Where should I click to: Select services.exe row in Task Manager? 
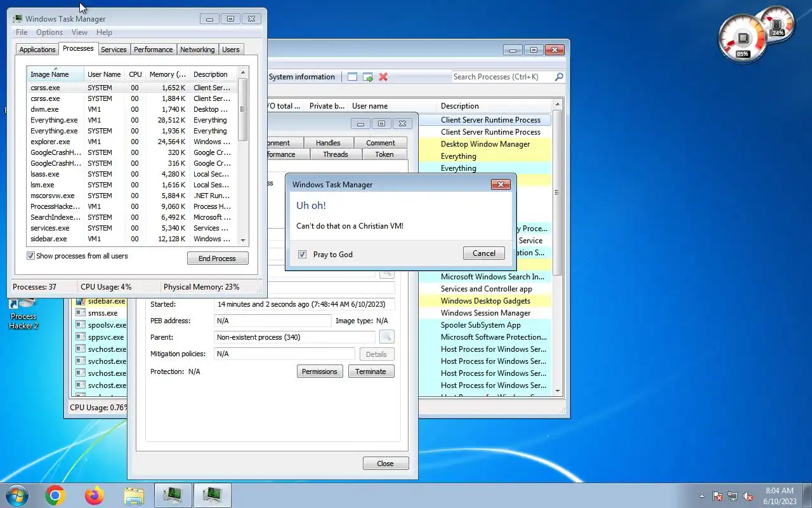point(132,228)
